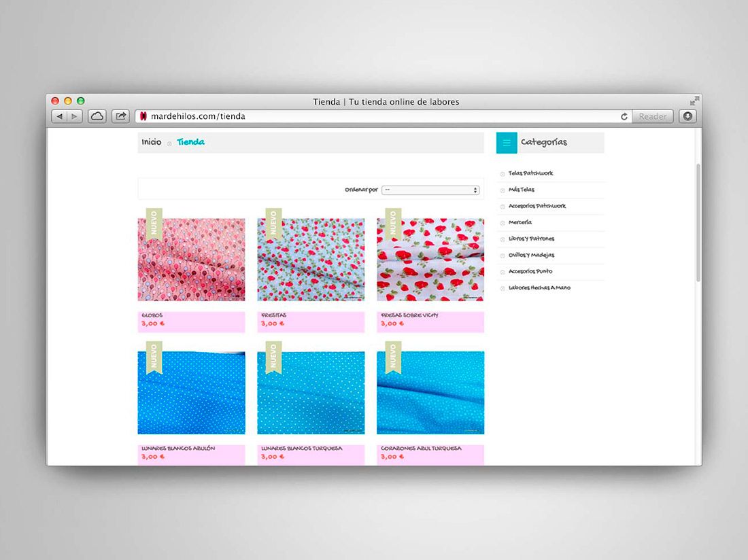Open Accesorios Patchwork category
This screenshot has height=560, width=748.
point(537,206)
